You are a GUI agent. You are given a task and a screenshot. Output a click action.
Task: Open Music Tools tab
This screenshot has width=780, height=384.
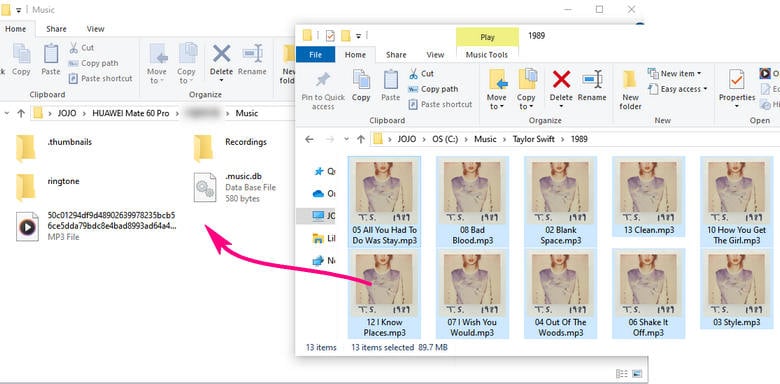[x=487, y=55]
